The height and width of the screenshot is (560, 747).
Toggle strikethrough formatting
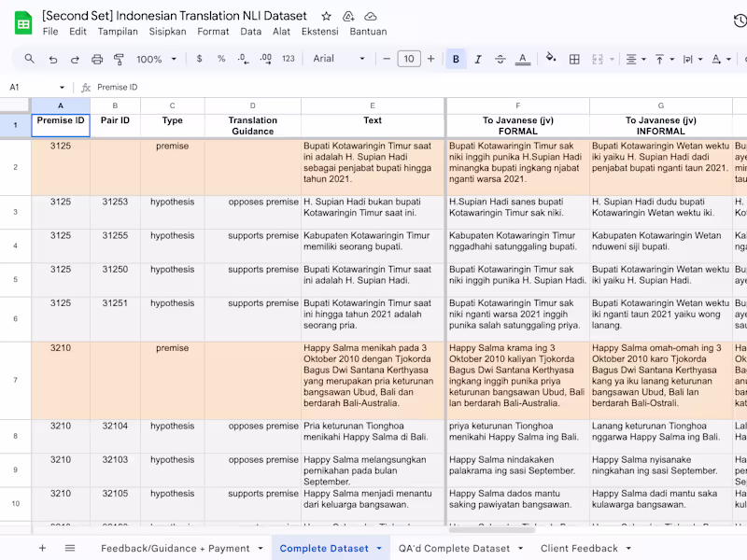(500, 59)
